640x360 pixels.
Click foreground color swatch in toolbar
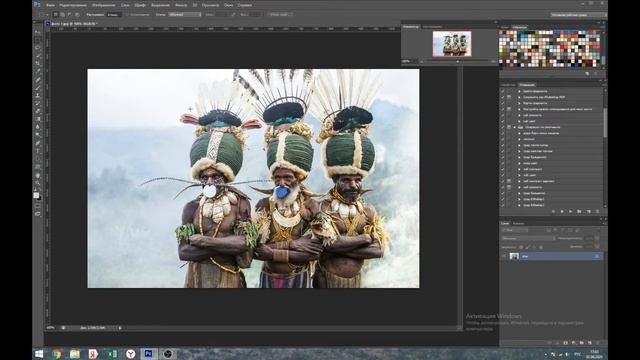(36, 195)
